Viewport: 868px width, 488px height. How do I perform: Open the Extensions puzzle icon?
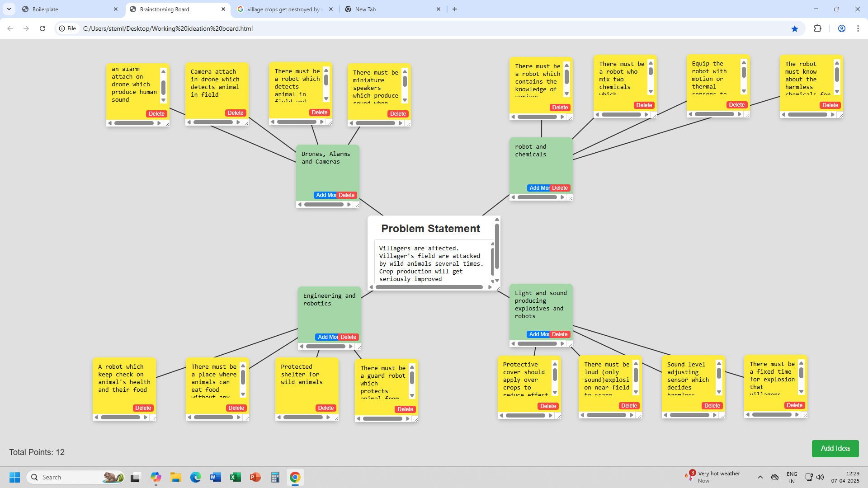coord(817,28)
